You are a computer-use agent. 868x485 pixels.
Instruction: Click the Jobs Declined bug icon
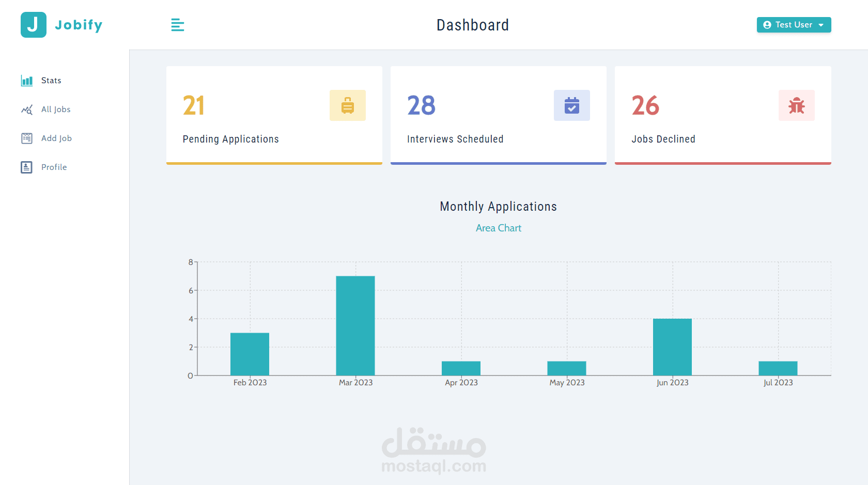pyautogui.click(x=797, y=105)
